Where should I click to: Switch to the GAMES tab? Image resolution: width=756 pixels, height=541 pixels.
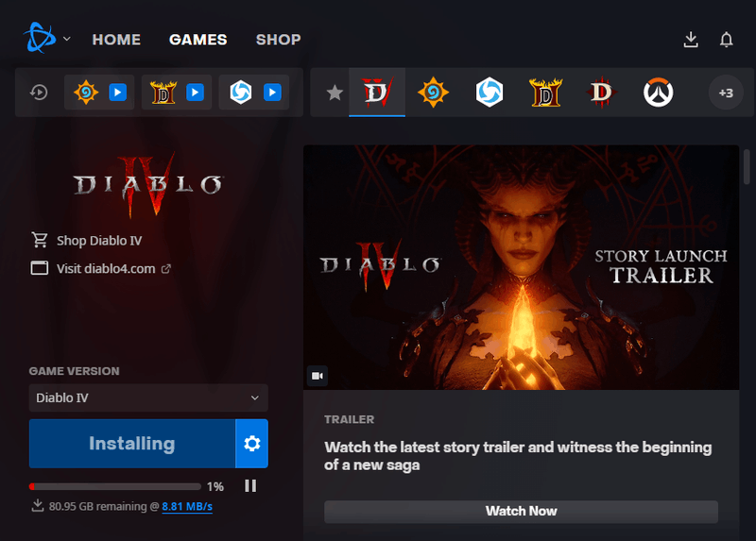click(198, 40)
